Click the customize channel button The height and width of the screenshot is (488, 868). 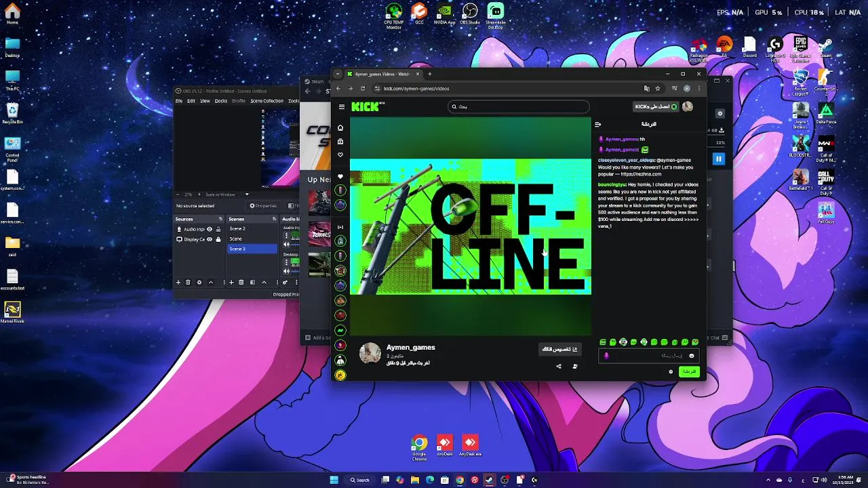pyautogui.click(x=559, y=349)
